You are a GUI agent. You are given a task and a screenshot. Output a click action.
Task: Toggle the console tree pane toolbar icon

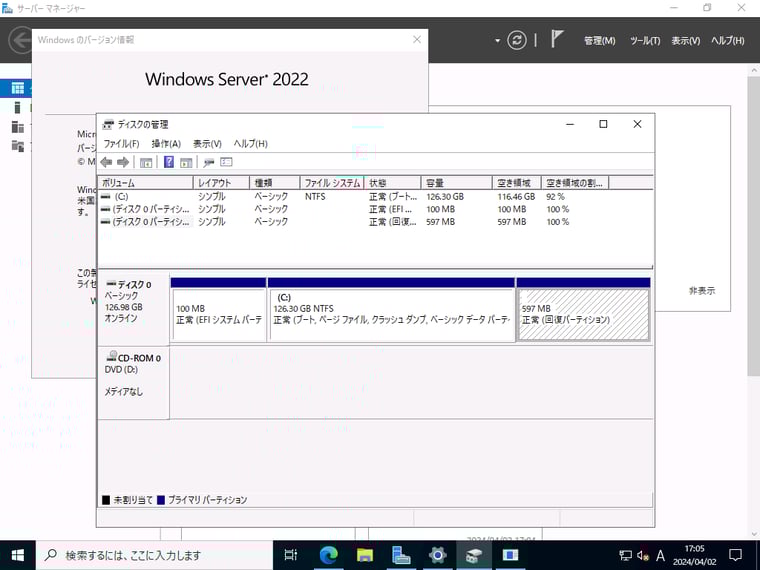click(146, 162)
